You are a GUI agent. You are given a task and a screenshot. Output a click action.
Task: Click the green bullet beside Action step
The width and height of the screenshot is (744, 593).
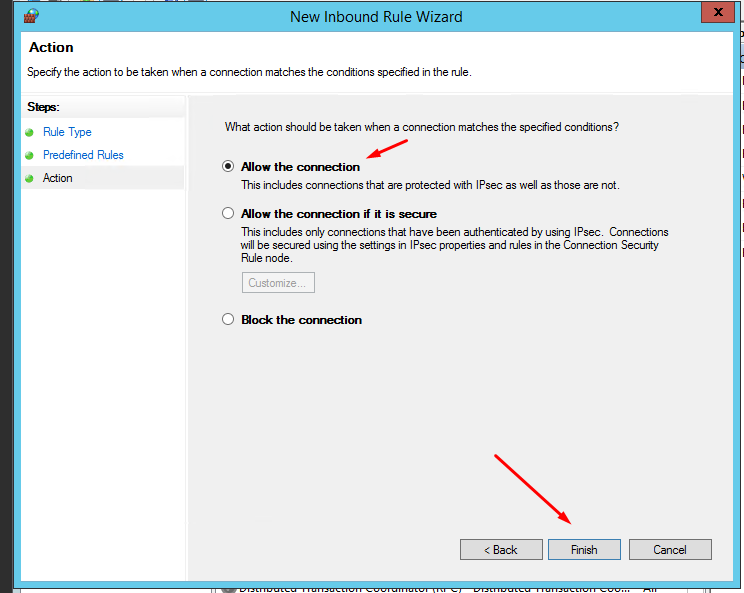(x=30, y=179)
